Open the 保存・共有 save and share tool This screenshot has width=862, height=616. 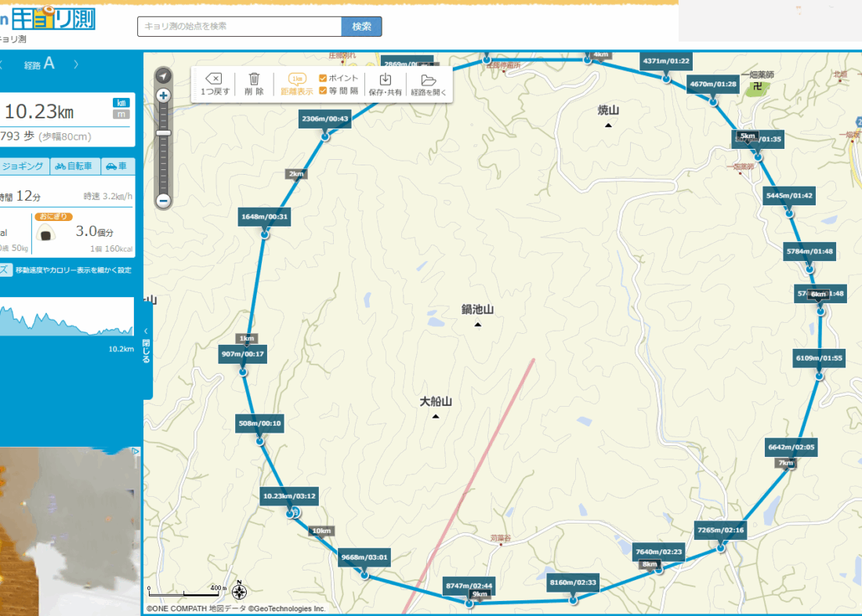[386, 79]
